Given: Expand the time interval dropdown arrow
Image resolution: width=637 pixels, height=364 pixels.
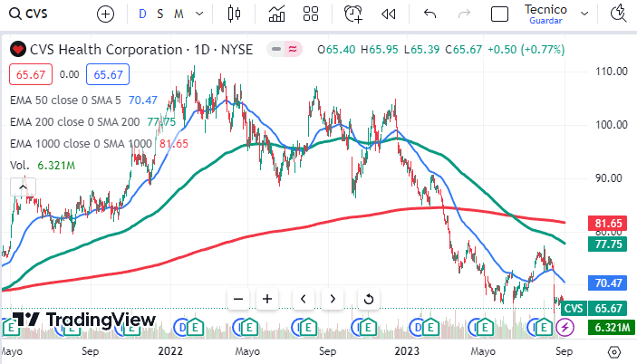Looking at the screenshot, I should tap(199, 14).
